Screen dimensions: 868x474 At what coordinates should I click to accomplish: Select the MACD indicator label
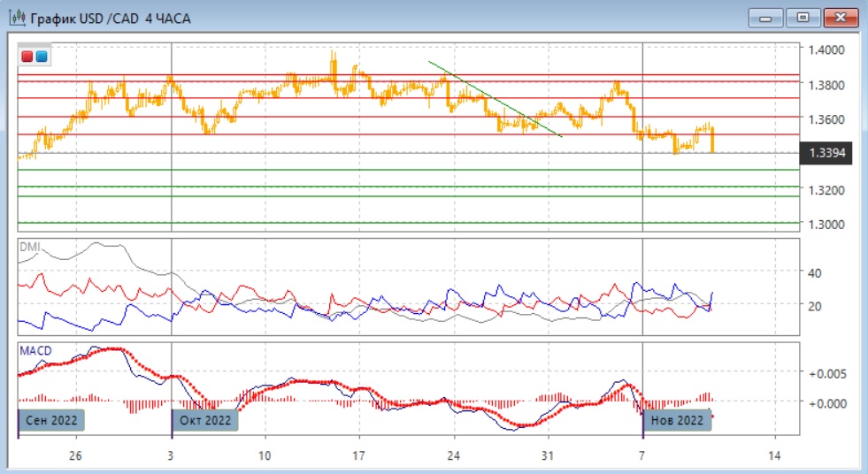[35, 351]
